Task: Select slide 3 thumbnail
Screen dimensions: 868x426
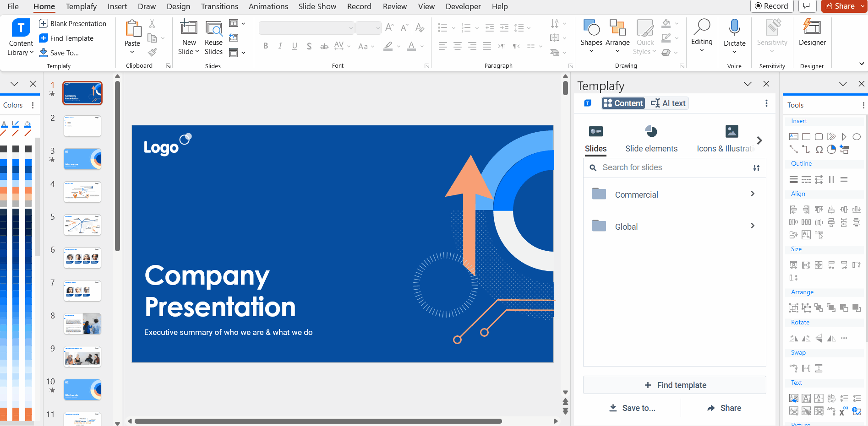Action: (x=82, y=159)
